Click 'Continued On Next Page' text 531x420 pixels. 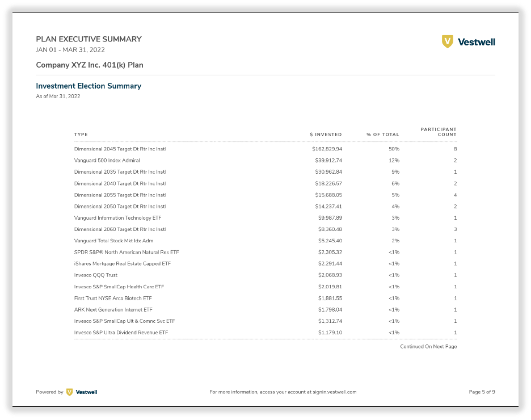428,346
